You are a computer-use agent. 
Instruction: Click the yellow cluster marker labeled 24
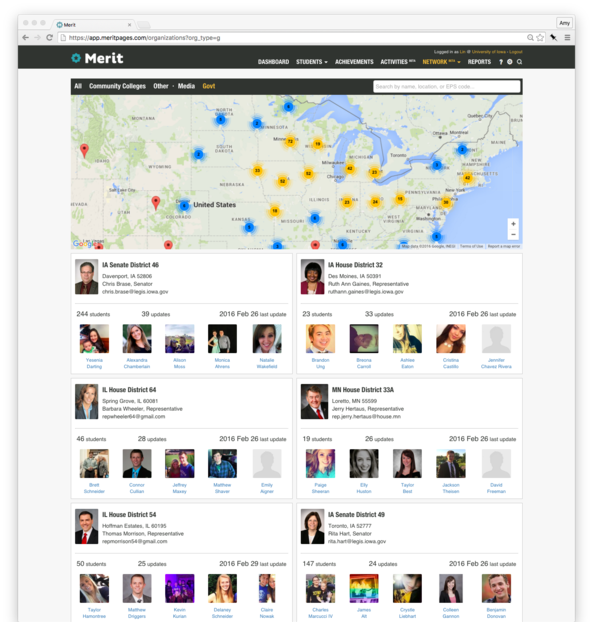[x=375, y=202]
